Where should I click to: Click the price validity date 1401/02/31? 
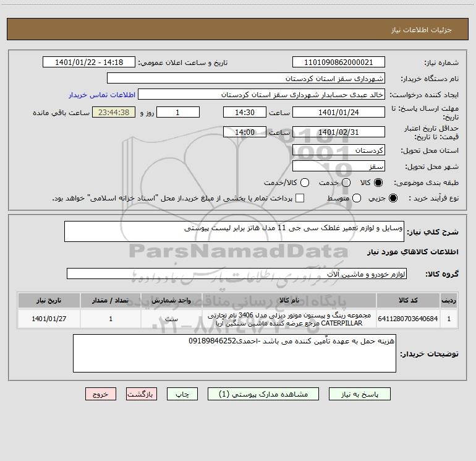tap(339, 132)
